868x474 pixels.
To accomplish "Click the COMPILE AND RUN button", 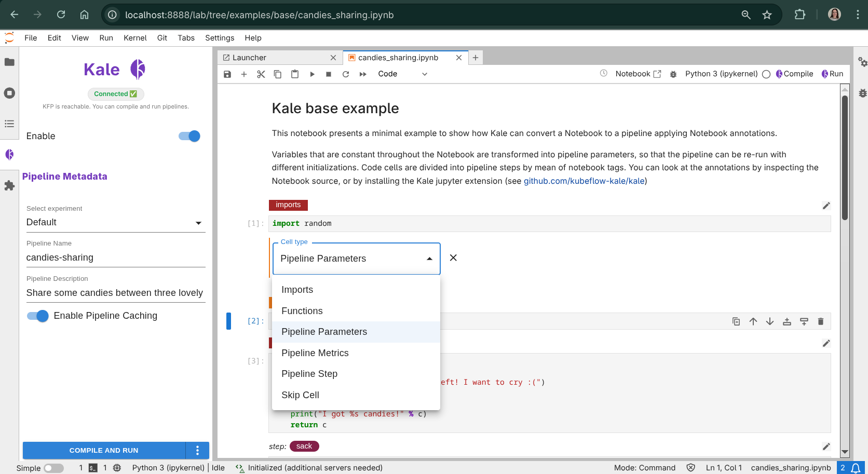I will [104, 450].
